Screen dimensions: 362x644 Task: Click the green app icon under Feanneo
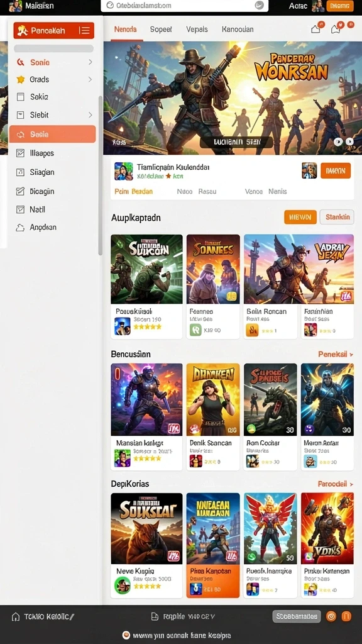195,330
